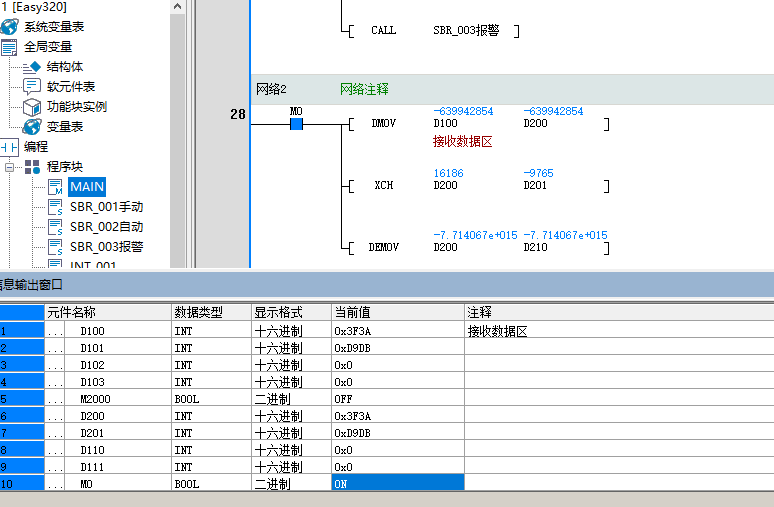Viewport: 774px width, 507px height.
Task: Click M0's ON value in monitor table
Action: point(397,484)
